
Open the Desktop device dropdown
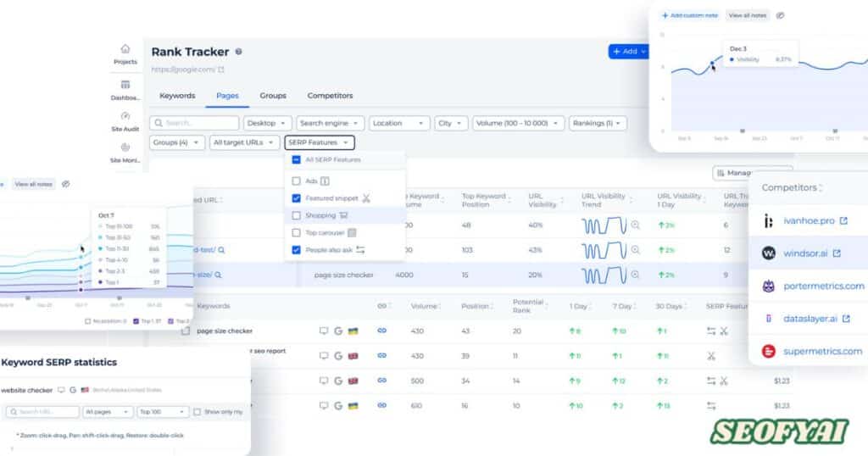click(266, 123)
